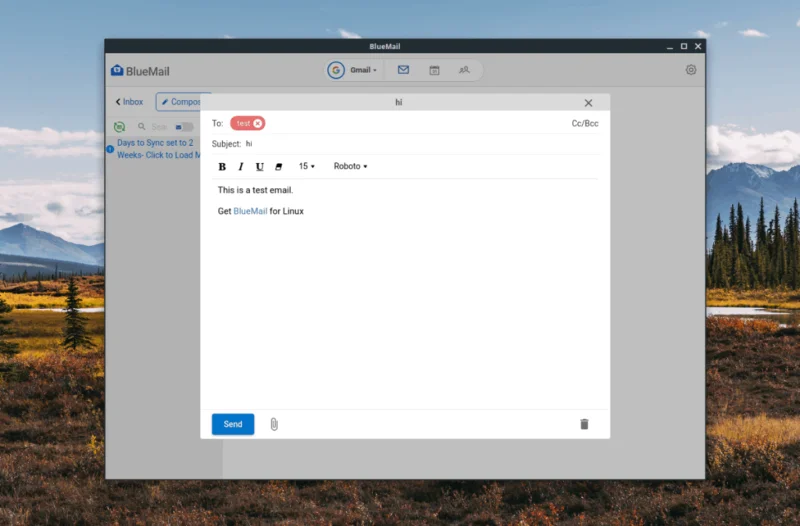Attach a file with paperclip icon
Viewport: 800px width, 526px height.
point(274,424)
